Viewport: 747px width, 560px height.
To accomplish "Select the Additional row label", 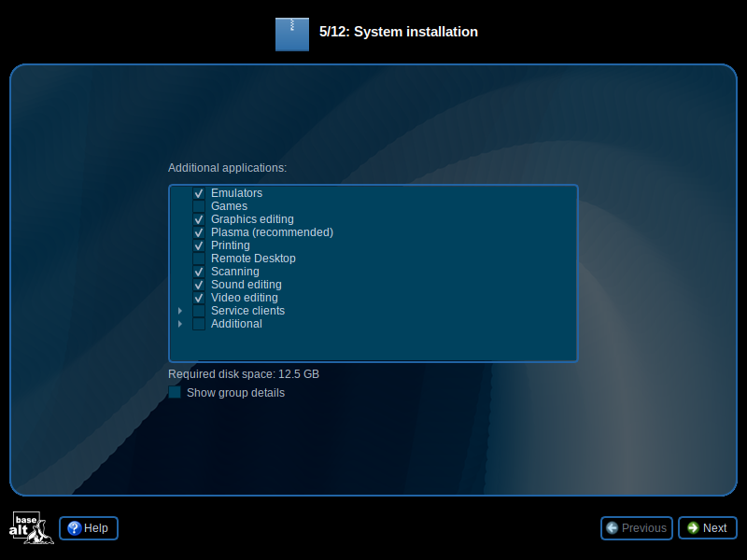I will (x=237, y=324).
